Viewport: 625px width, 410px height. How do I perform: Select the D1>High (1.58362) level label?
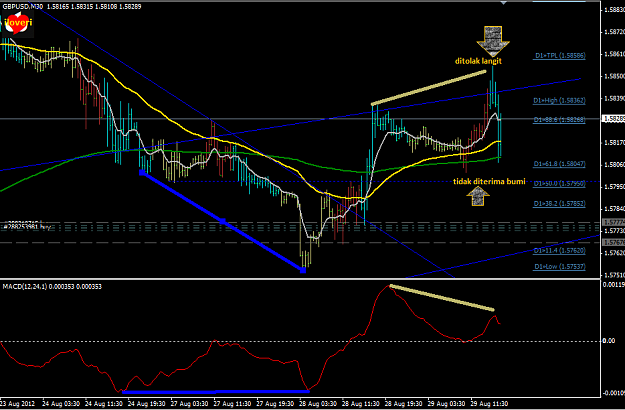[559, 100]
